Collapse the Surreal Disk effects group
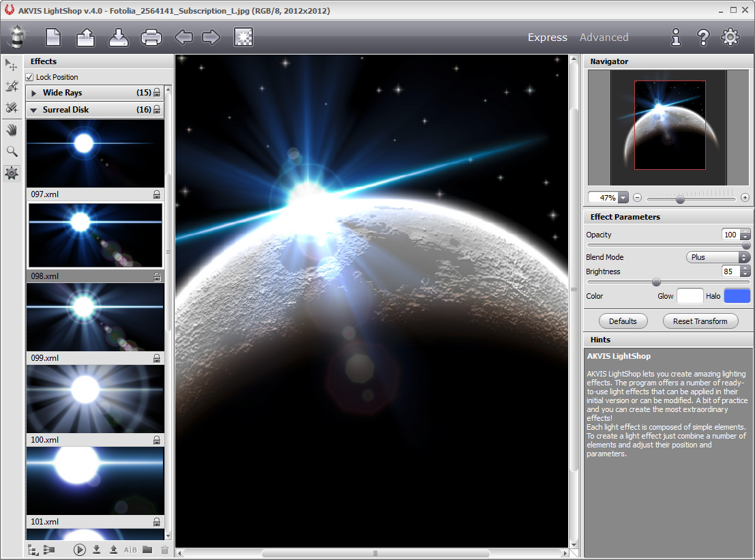 [33, 110]
